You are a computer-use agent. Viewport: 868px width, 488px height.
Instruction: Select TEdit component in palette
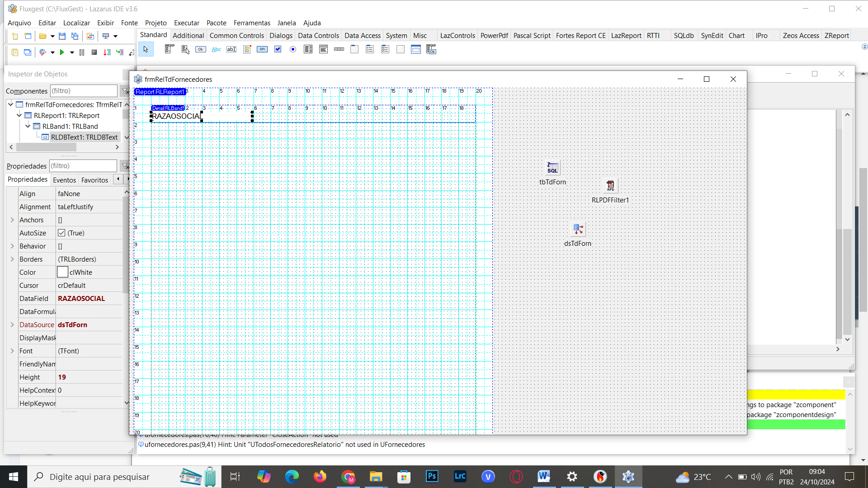(x=231, y=49)
